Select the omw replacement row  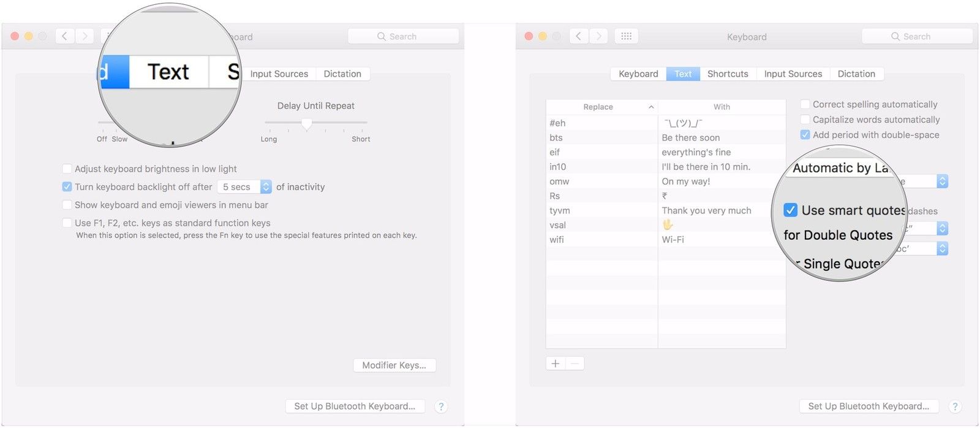coord(601,182)
